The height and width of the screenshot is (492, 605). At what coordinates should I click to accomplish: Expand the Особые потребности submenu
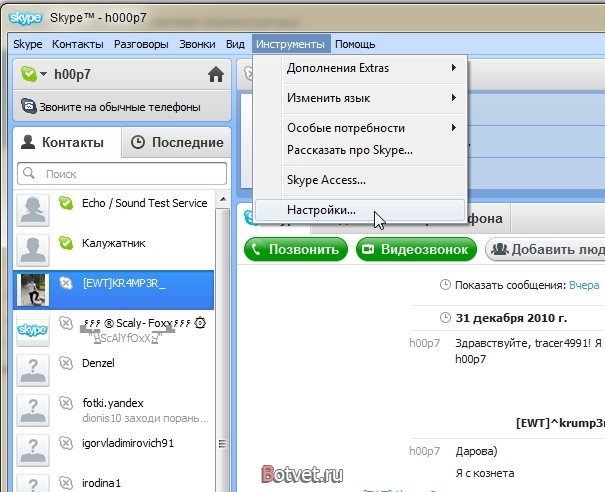click(360, 128)
